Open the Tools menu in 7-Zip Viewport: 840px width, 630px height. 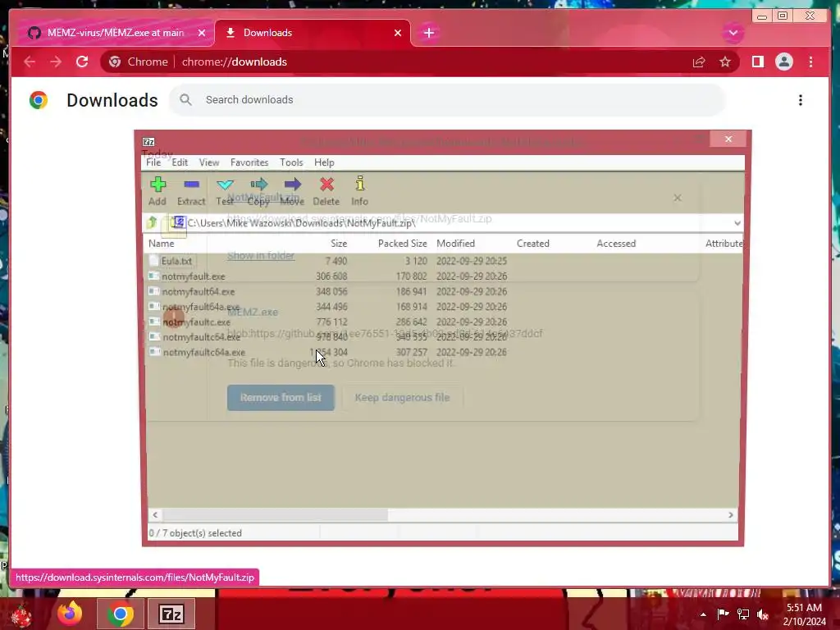tap(291, 162)
